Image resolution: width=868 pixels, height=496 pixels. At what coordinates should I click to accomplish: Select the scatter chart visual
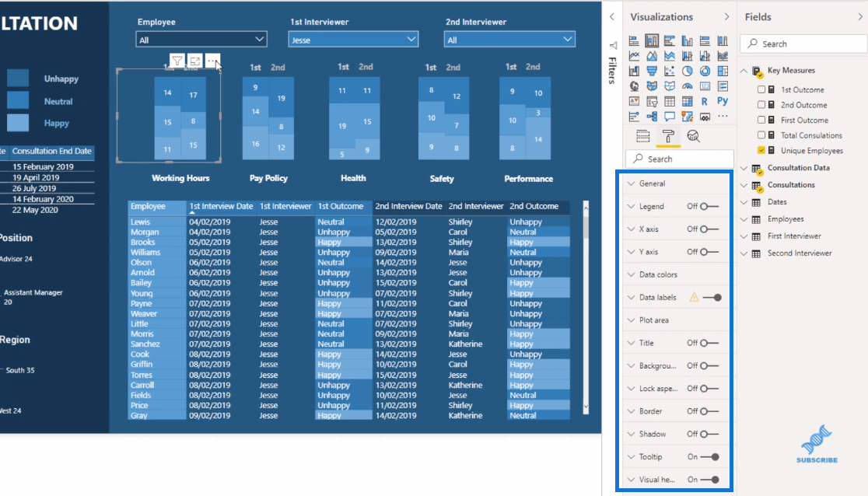(669, 71)
